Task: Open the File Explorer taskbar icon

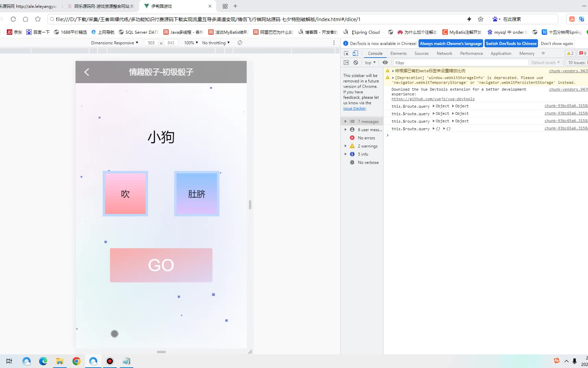Action: coord(60,361)
